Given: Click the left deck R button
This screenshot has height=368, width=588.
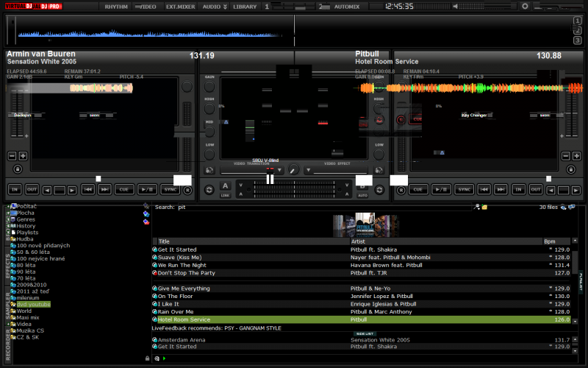Looking at the screenshot, I should coord(187,191).
